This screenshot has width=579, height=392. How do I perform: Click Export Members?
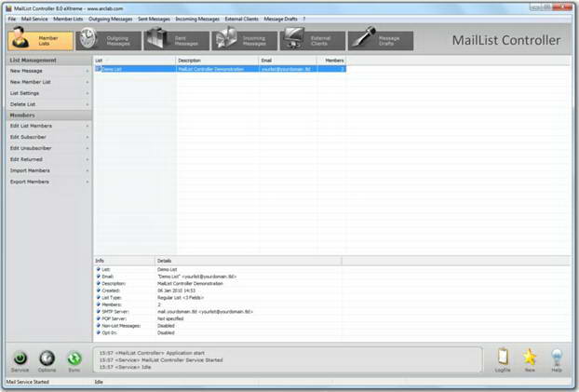pos(49,182)
